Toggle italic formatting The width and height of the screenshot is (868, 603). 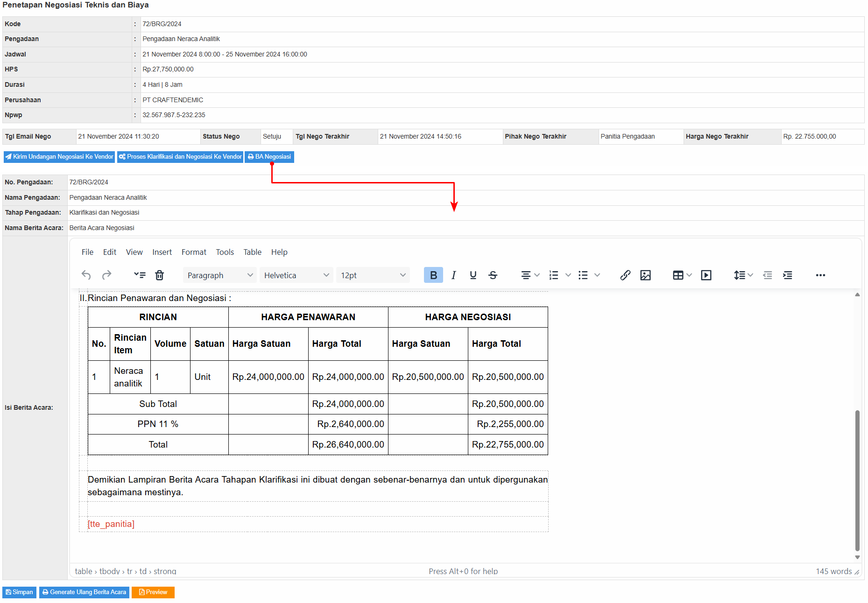coord(453,275)
